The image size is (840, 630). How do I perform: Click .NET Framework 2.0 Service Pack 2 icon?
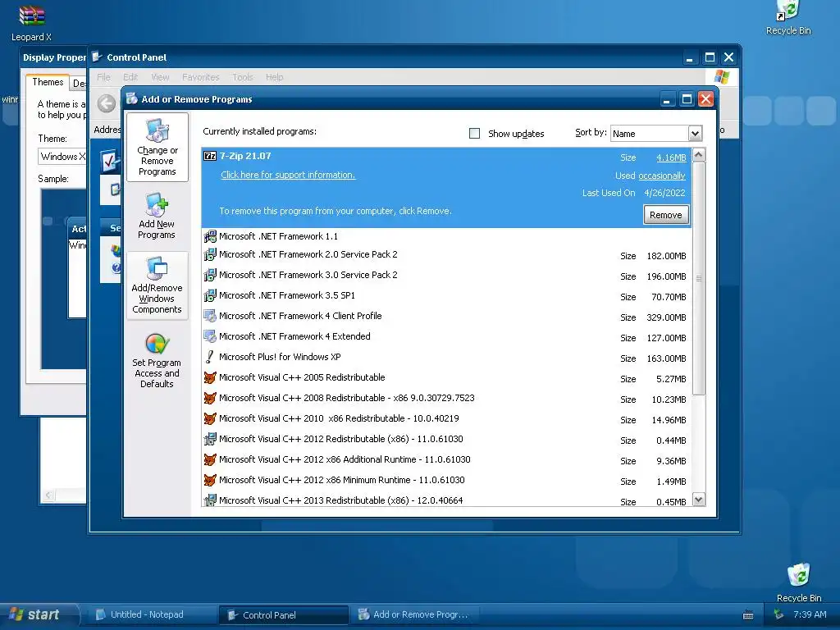[x=210, y=254]
